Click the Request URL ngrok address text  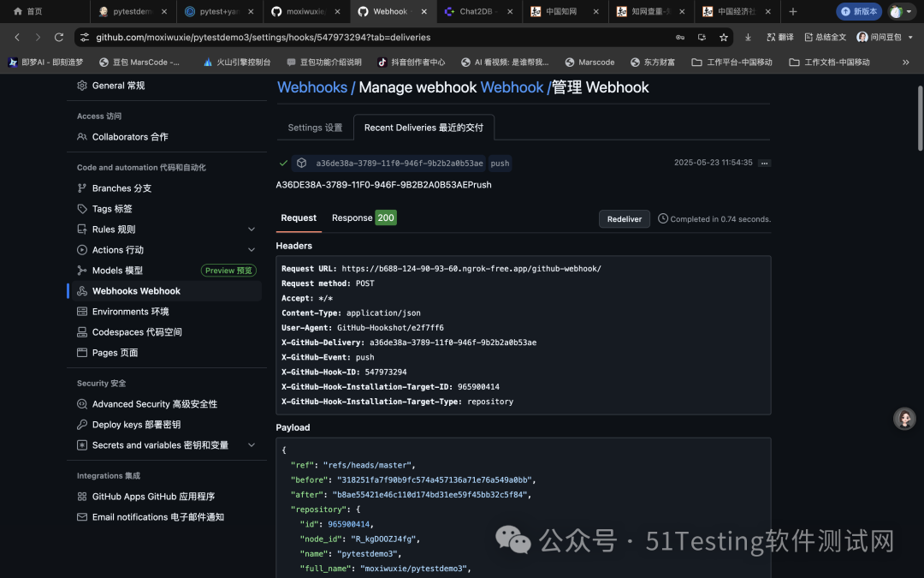tap(471, 268)
